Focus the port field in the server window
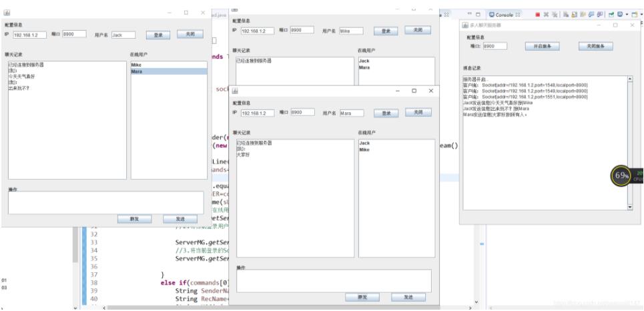This screenshot has height=311, width=644. pos(495,47)
